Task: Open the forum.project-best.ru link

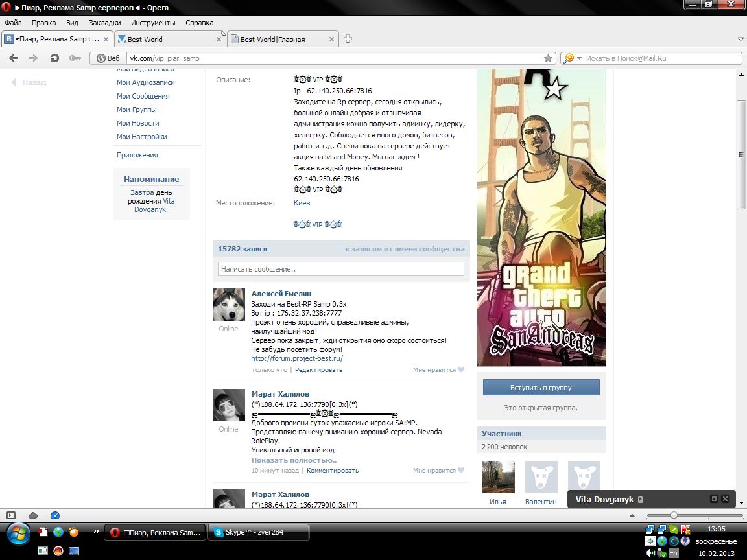Action: tap(297, 358)
